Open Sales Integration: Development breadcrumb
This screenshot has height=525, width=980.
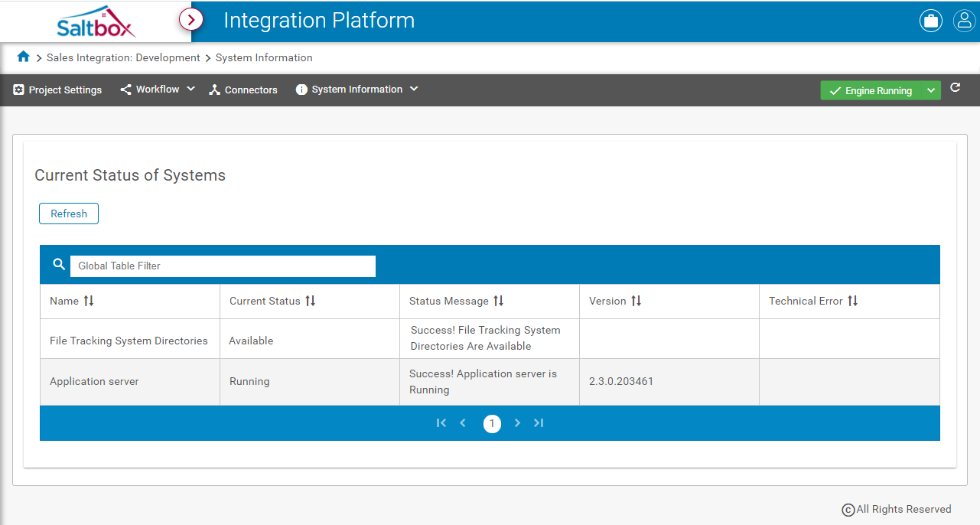pos(123,57)
